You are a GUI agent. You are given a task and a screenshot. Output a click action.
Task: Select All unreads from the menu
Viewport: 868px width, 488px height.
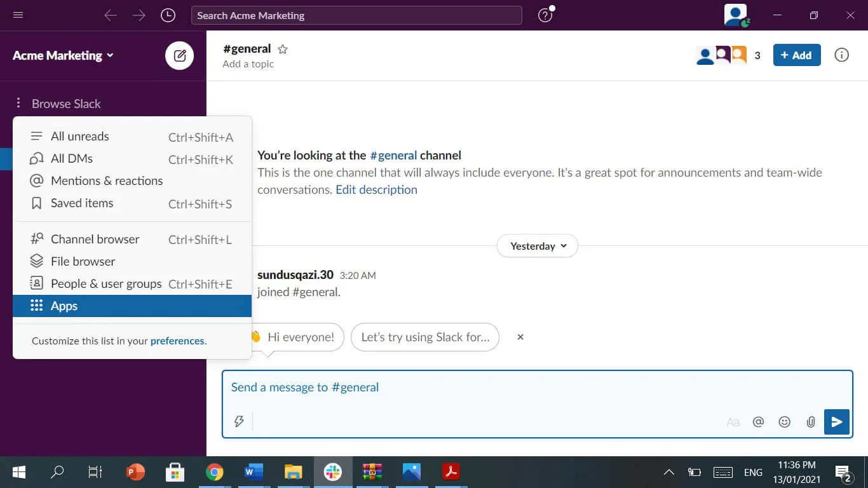click(x=132, y=137)
